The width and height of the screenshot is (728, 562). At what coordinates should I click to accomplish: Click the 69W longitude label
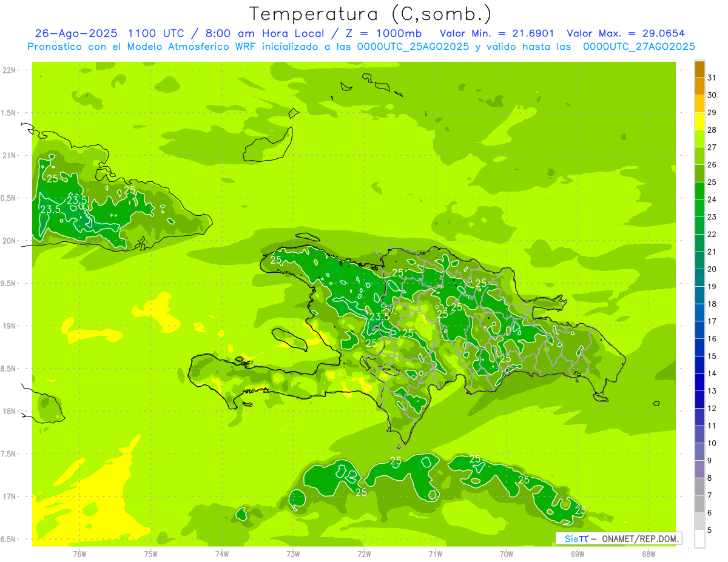pos(578,554)
